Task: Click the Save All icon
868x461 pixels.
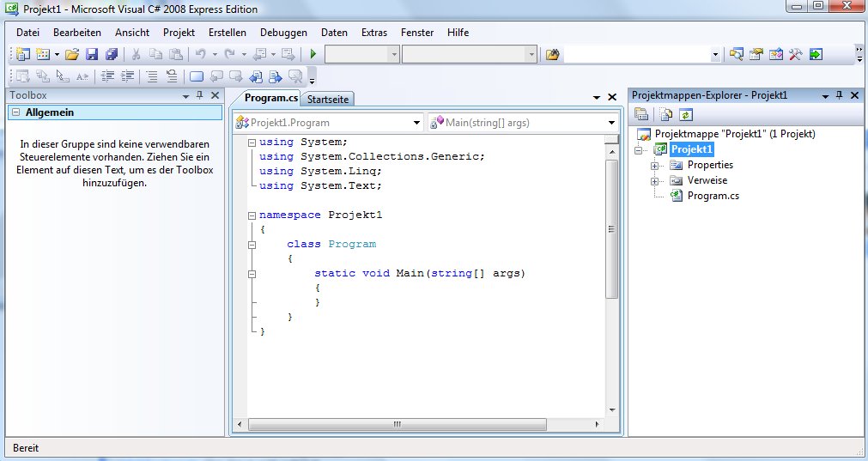Action: (x=112, y=54)
